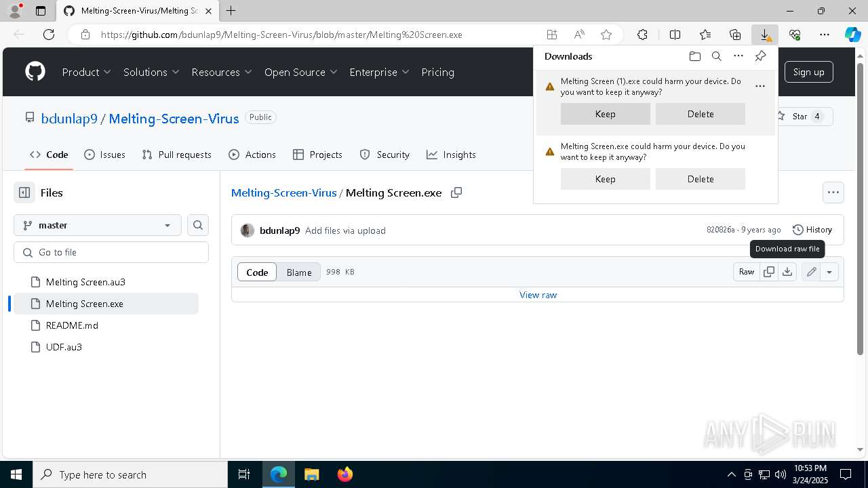The height and width of the screenshot is (488, 868).
Task: Open options for Melting Screen (1).exe download
Action: coord(760,86)
